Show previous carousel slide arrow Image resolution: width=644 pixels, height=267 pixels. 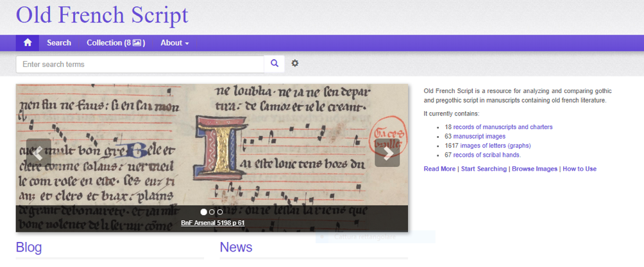[x=38, y=153]
